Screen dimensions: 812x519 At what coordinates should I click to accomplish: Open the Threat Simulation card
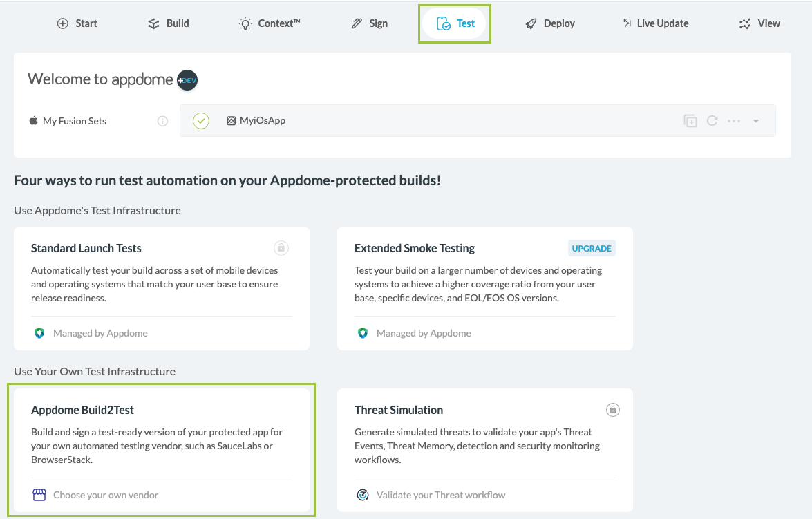point(484,450)
